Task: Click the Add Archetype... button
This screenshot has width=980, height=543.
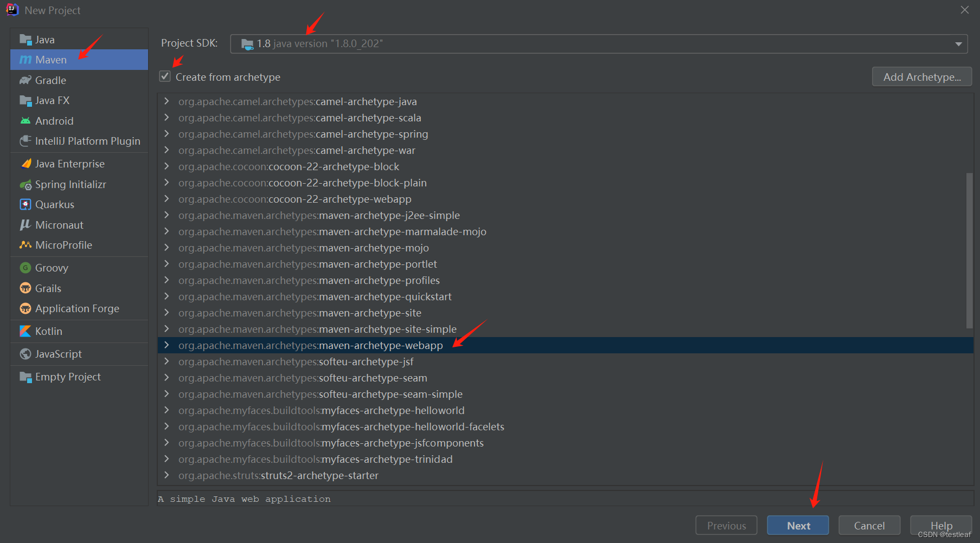Action: (x=922, y=77)
